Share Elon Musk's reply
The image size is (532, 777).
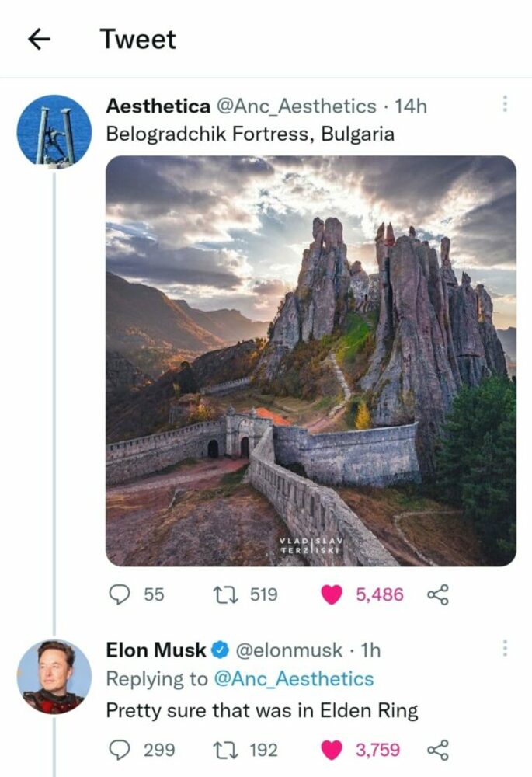[440, 749]
